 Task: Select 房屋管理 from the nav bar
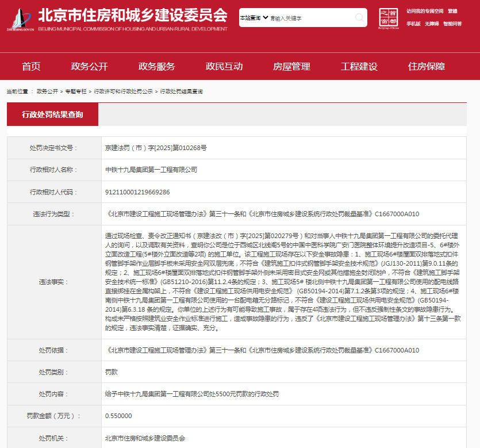tap(291, 67)
